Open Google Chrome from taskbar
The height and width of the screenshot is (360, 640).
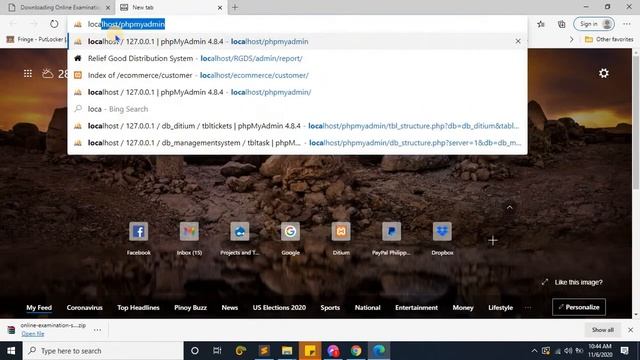point(356,351)
